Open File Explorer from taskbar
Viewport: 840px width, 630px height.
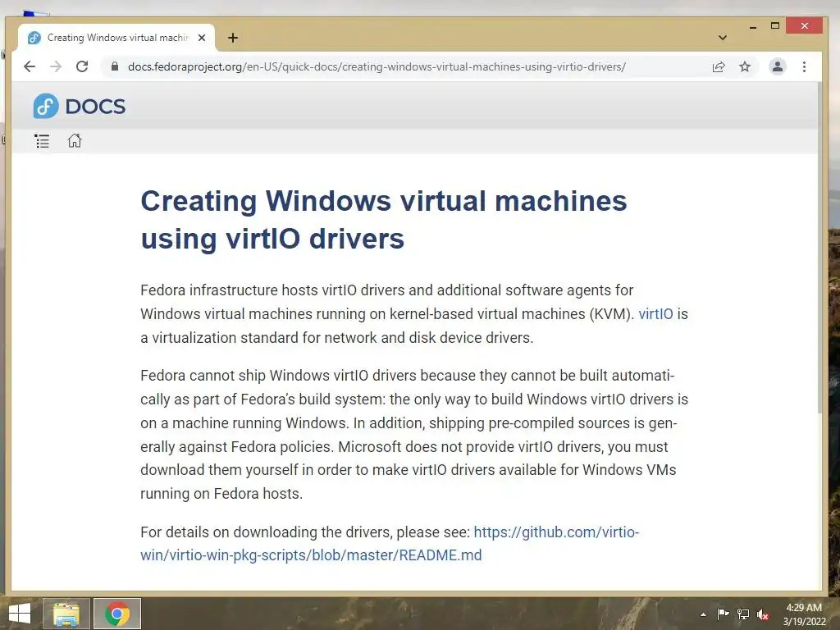click(x=66, y=614)
